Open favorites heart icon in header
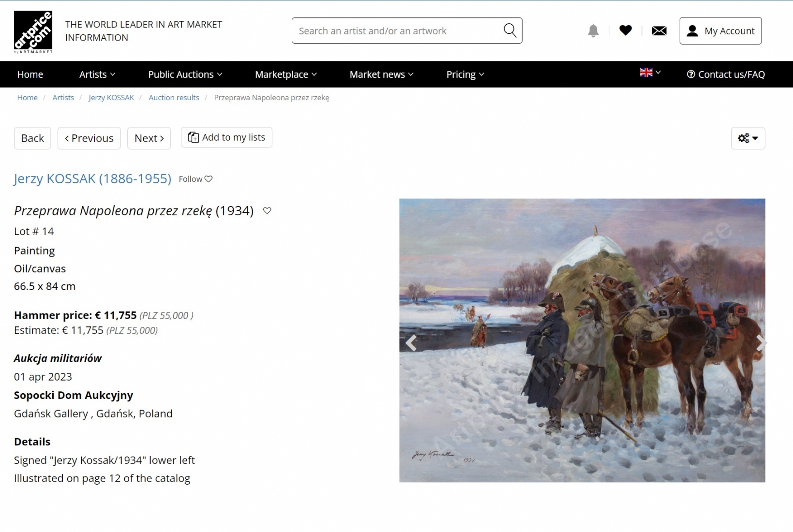Viewport: 793px width, 532px height. [626, 30]
